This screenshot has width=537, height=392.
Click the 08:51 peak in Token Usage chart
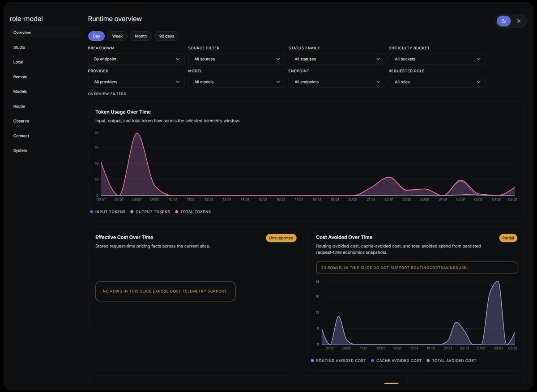click(137, 133)
